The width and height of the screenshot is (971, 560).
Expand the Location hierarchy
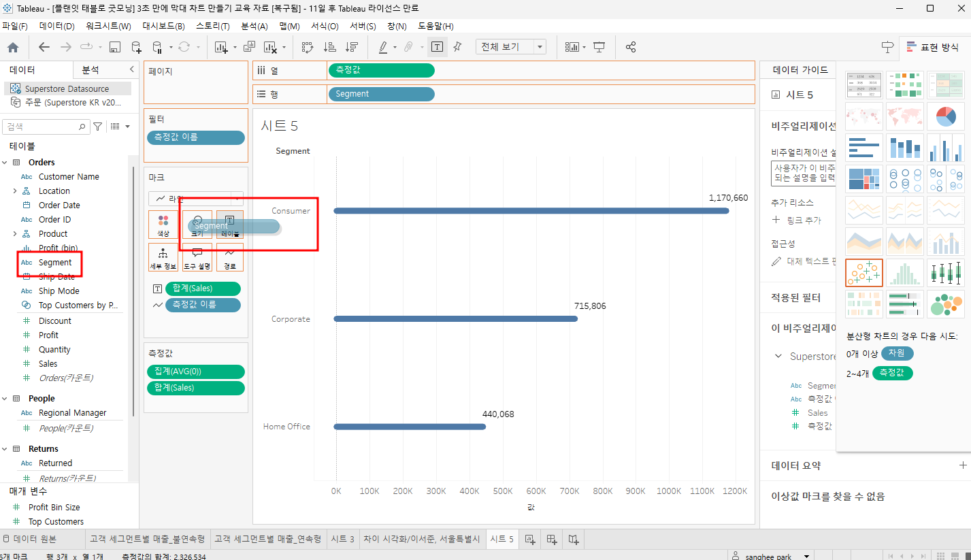coord(15,191)
